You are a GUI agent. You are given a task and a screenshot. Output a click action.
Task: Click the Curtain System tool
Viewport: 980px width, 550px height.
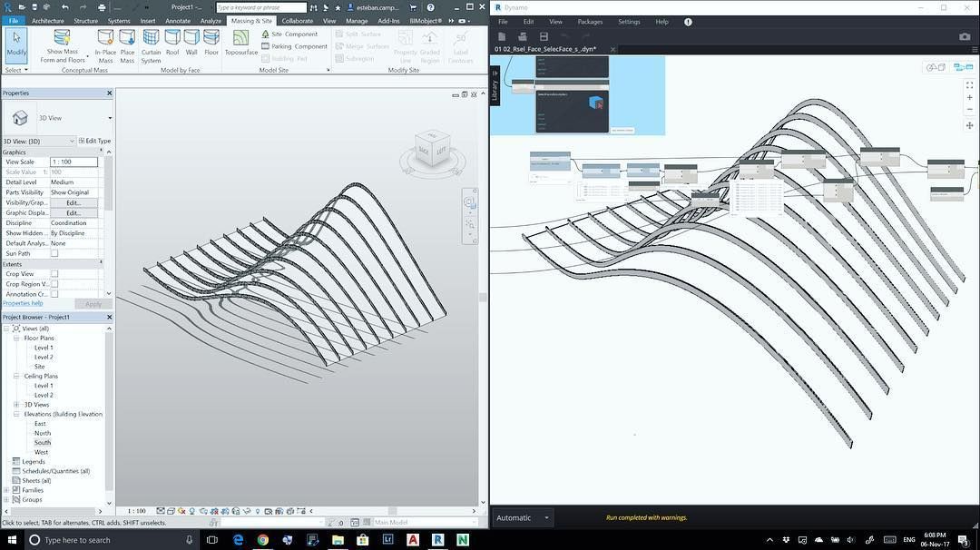pyautogui.click(x=151, y=43)
